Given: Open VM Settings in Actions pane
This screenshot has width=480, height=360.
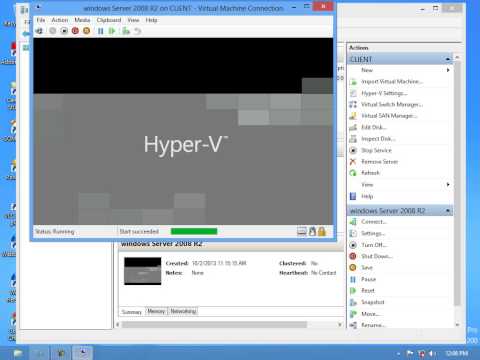Looking at the screenshot, I should [x=373, y=233].
